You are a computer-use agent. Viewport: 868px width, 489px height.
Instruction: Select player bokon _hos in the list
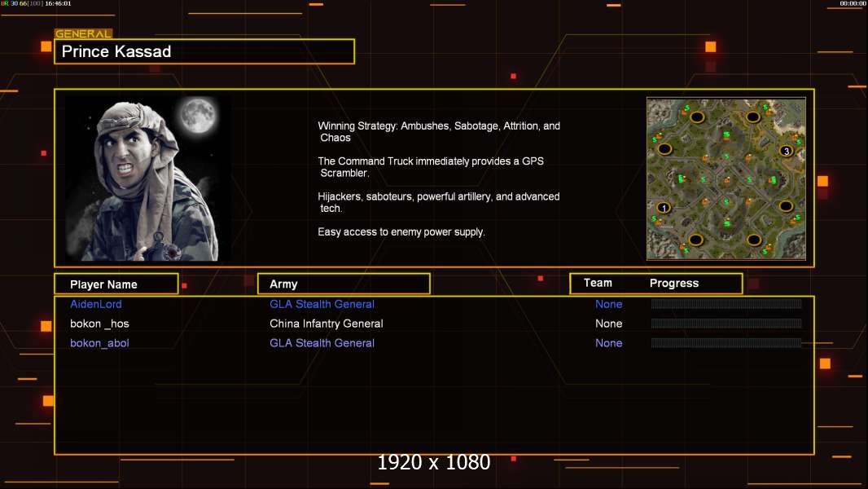click(x=99, y=324)
